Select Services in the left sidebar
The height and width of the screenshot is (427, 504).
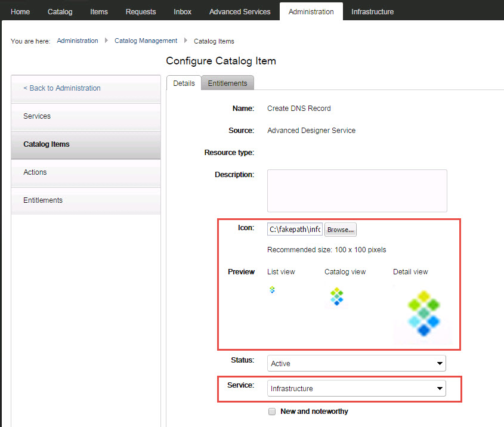[x=37, y=116]
